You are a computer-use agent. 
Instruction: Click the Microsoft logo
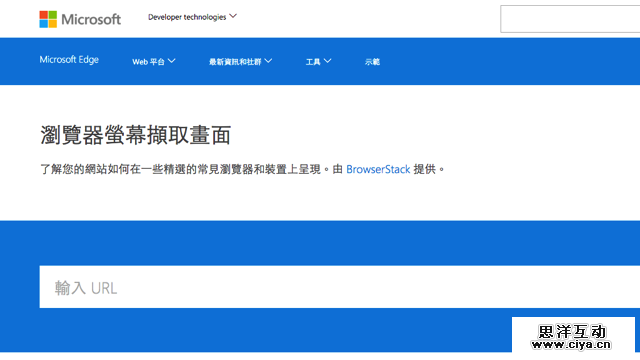[x=80, y=19]
